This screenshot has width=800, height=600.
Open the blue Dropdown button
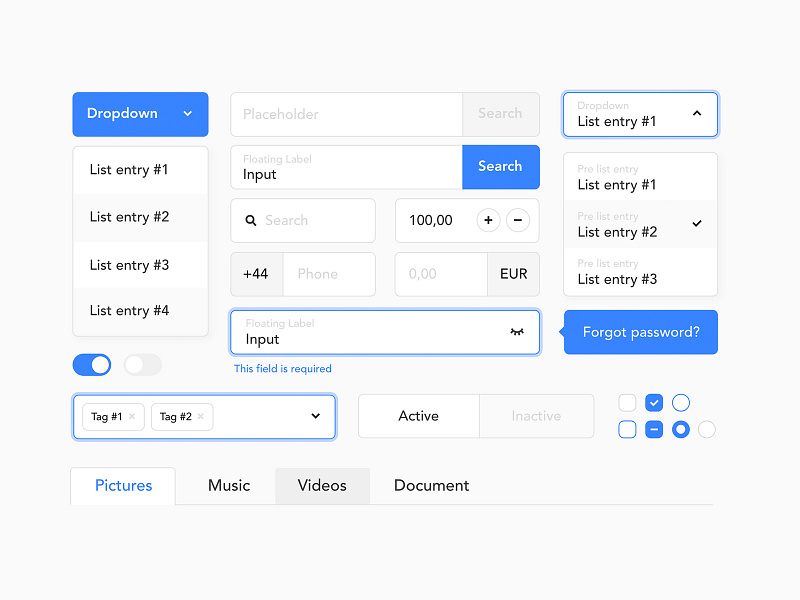140,114
